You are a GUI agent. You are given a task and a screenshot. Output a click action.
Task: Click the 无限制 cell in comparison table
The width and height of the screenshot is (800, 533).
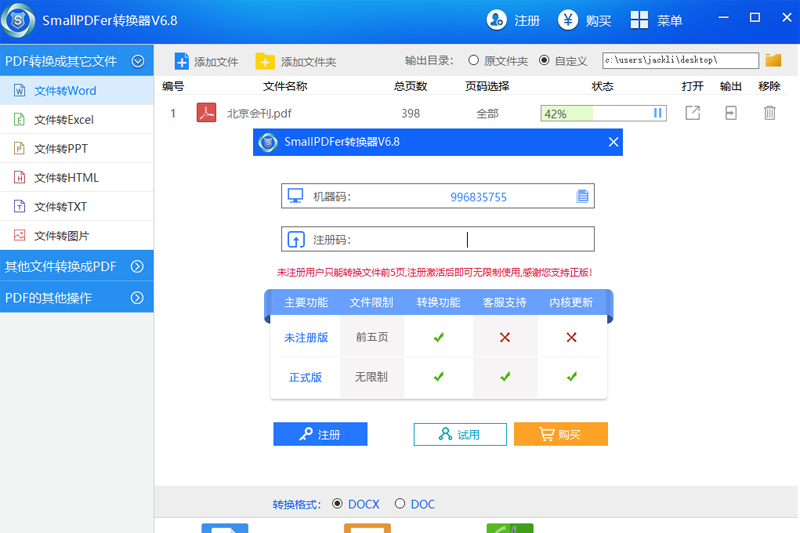click(x=371, y=377)
